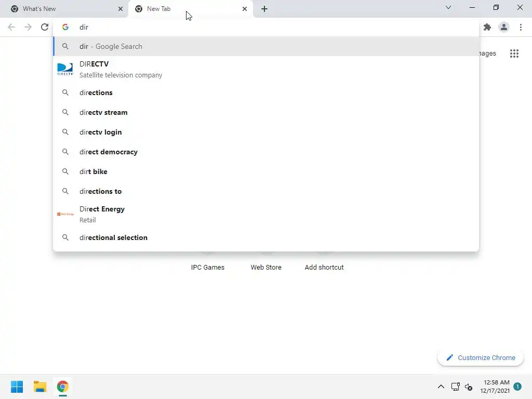Select the DIRECTV suggestion
The width and height of the screenshot is (532, 399).
267,69
